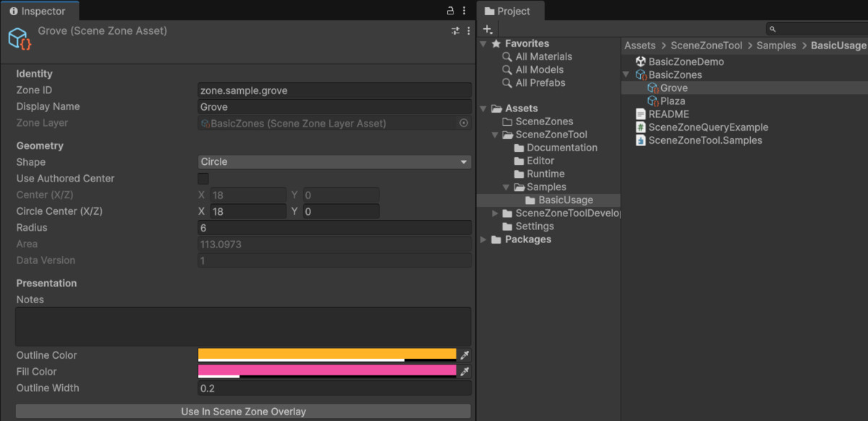868x421 pixels.
Task: Select the Runtime folder
Action: click(x=539, y=174)
